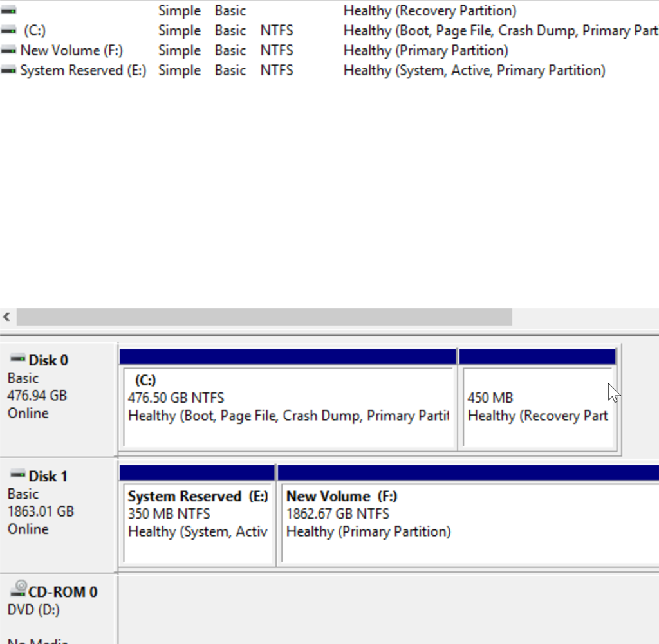Click NTFS cell in the New Volume (F:) row
The image size is (659, 644).
coord(277,50)
